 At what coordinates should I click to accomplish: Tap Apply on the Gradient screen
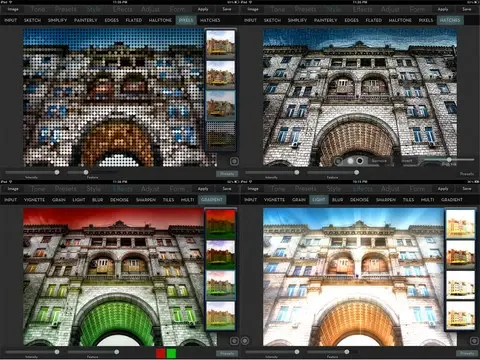tap(203, 189)
